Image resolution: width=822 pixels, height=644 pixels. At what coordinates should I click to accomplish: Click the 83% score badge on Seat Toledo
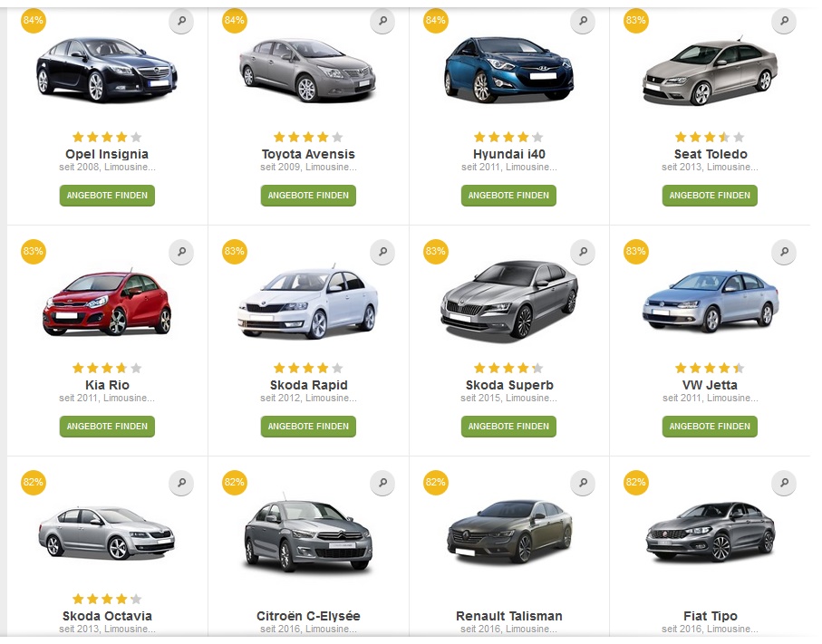(635, 20)
